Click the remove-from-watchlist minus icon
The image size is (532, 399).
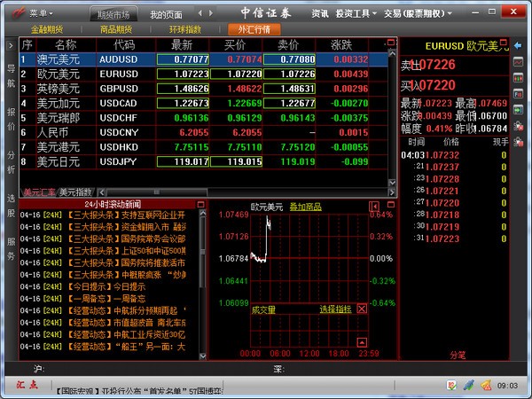(518, 142)
